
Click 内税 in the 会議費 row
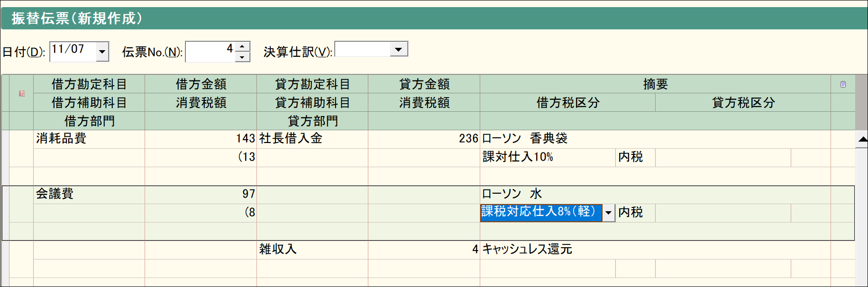point(636,213)
